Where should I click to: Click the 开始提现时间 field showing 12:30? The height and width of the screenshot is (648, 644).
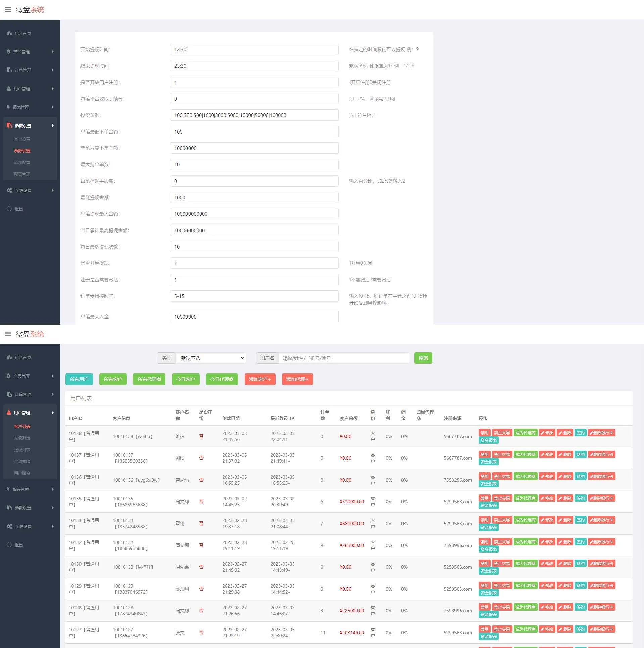(254, 49)
